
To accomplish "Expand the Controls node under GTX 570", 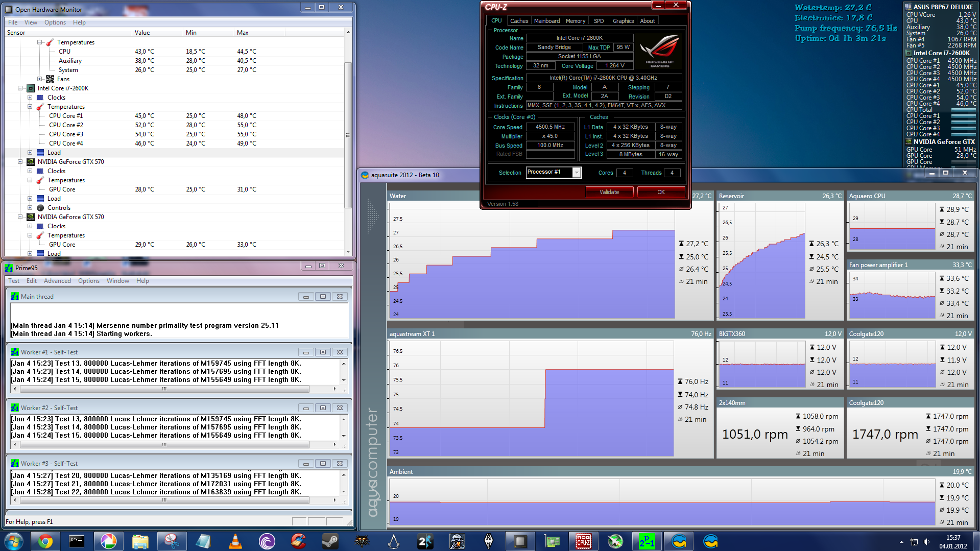I will pos(30,208).
